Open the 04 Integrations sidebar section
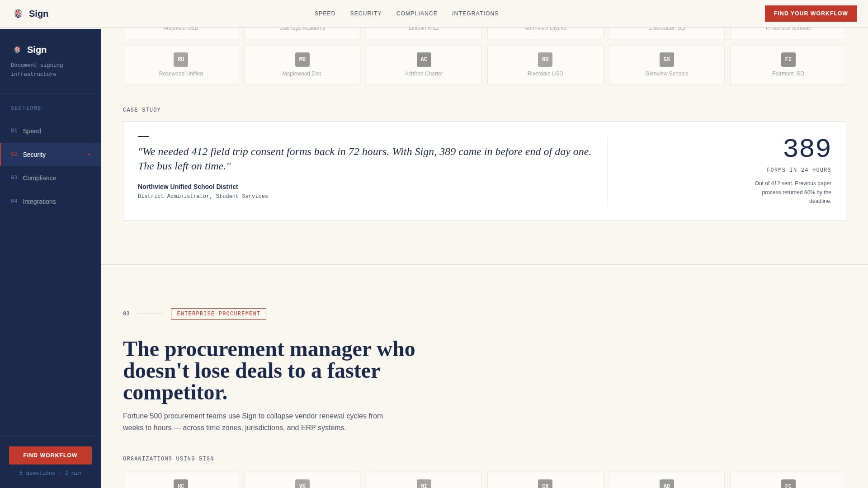Image resolution: width=868 pixels, height=488 pixels. pos(39,202)
